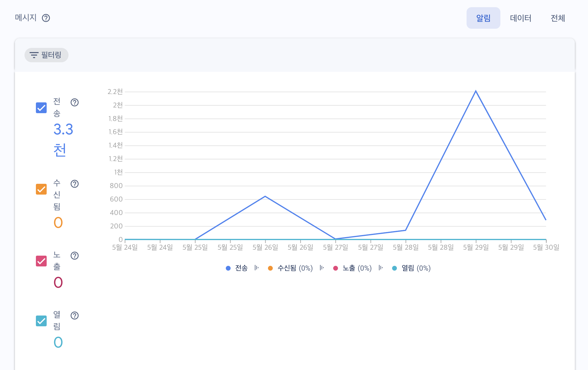Image resolution: width=588 pixels, height=370 pixels.
Task: Switch to the 데이터 tab
Action: click(x=520, y=18)
